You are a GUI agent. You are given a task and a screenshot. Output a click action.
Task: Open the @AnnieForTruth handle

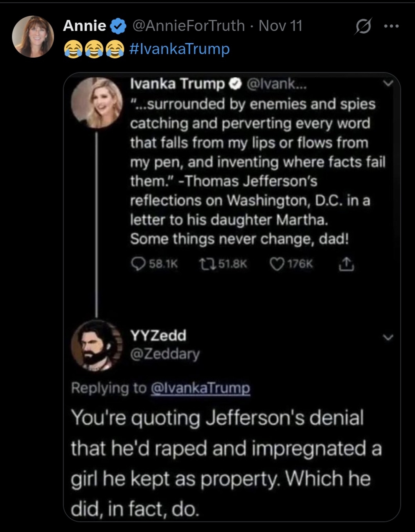click(189, 26)
